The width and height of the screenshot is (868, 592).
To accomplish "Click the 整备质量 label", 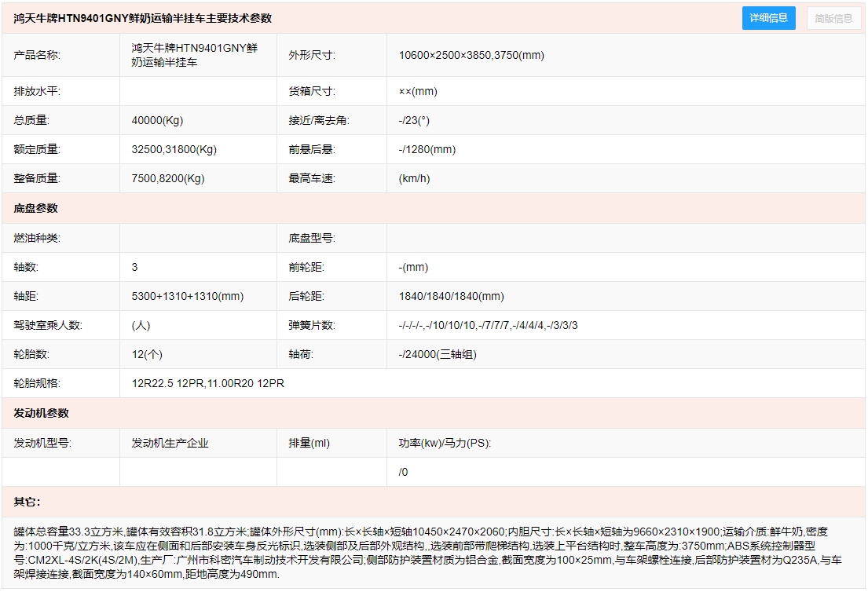I will coord(37,179).
